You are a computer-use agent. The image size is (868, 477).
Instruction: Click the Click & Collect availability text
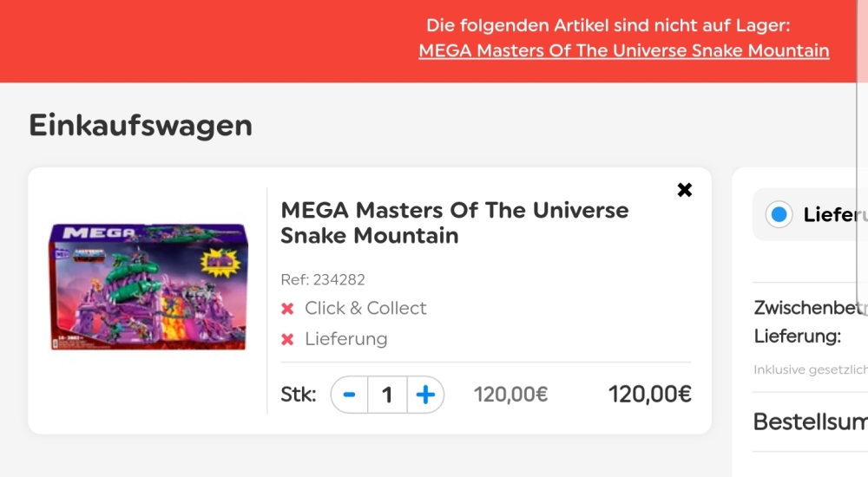(365, 308)
